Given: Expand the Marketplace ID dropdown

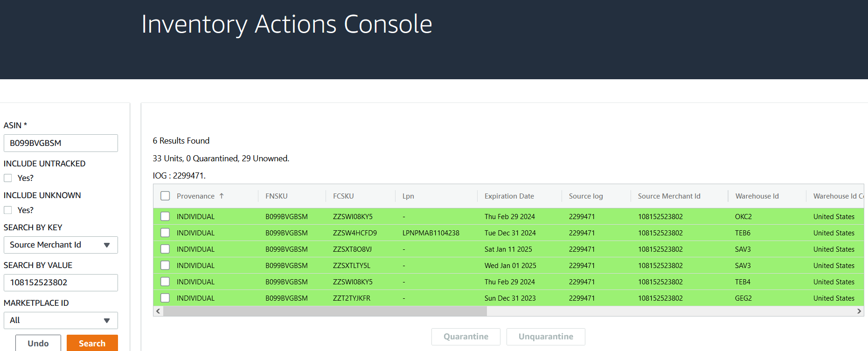Looking at the screenshot, I should point(61,320).
